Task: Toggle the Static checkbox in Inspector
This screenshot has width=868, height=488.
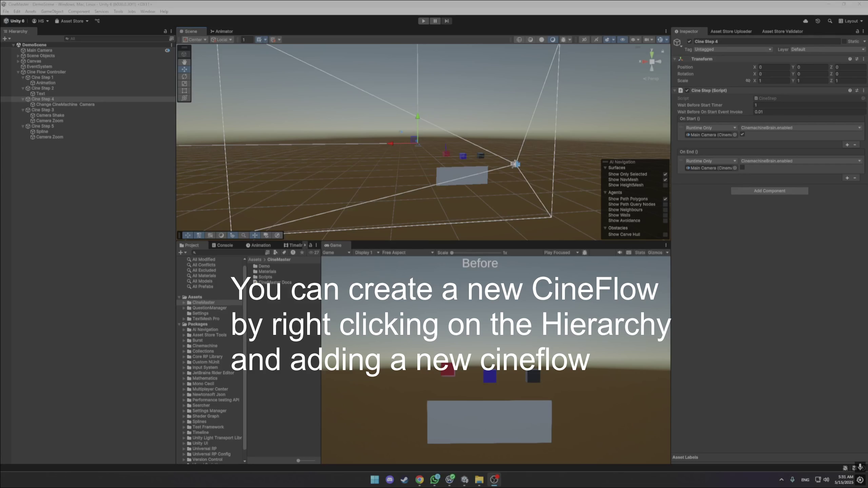Action: pos(844,41)
